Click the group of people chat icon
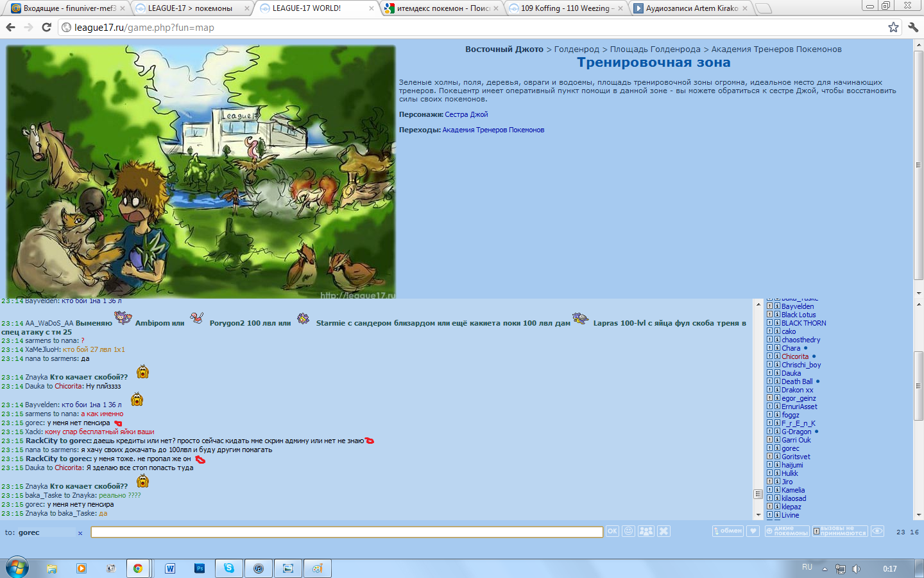This screenshot has width=924, height=578. (646, 531)
